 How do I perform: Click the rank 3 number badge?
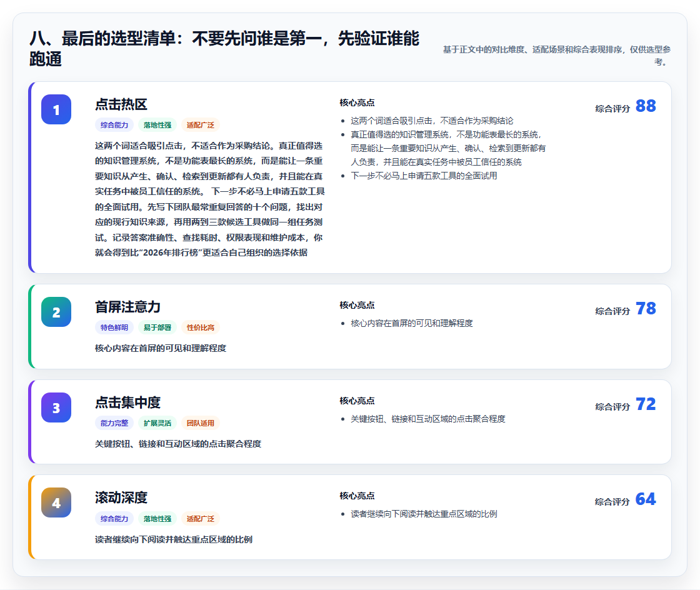click(56, 407)
